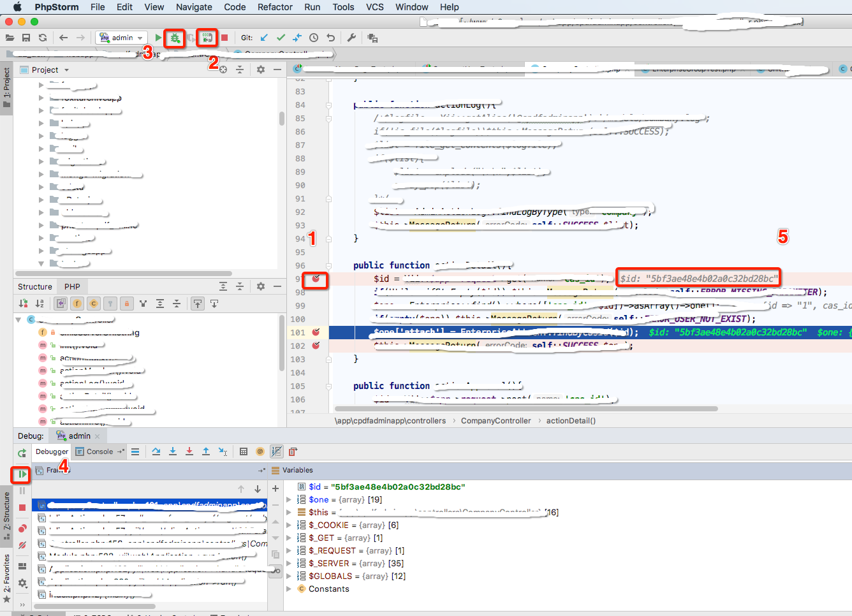Screen dimensions: 852x616
Task: Click the red Stop button in toolbar
Action: click(224, 38)
